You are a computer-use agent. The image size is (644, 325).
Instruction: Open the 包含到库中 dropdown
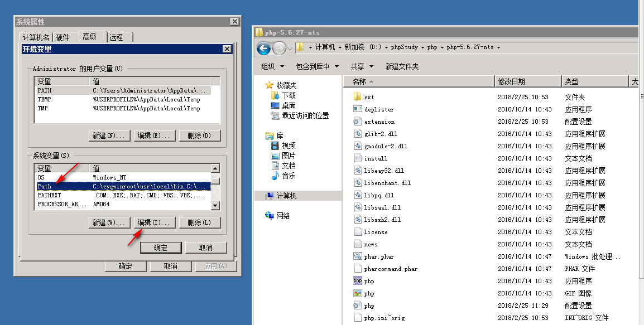pyautogui.click(x=318, y=66)
